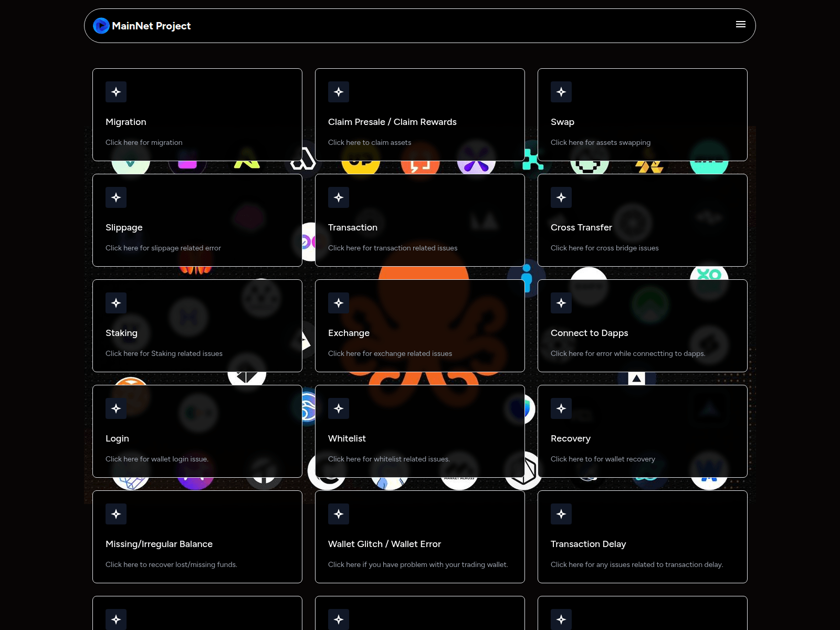Click 'Click here for assets swapping' text
Viewport: 840px width, 630px height.
pyautogui.click(x=601, y=142)
